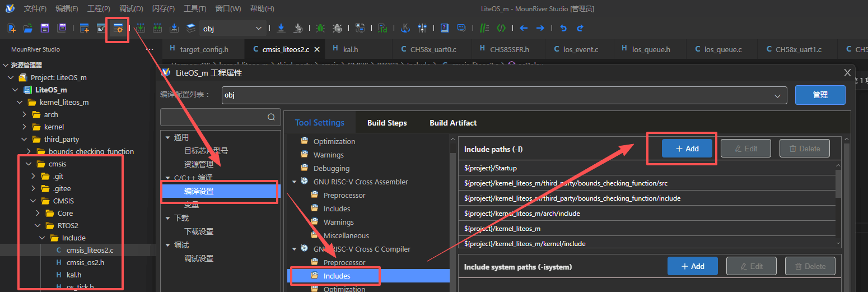The width and height of the screenshot is (868, 292).
Task: Click the blue K toolbar icon
Action: pos(405,28)
